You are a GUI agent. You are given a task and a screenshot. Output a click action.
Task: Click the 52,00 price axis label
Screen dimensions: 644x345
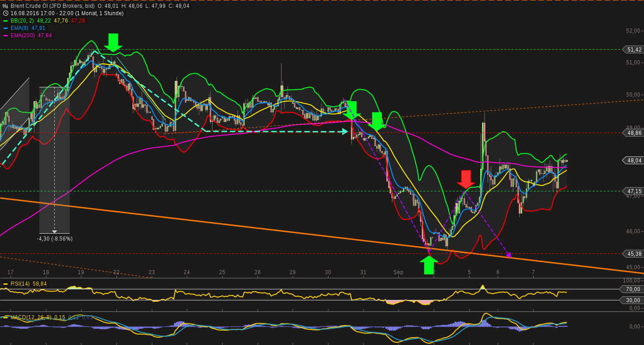coord(633,31)
